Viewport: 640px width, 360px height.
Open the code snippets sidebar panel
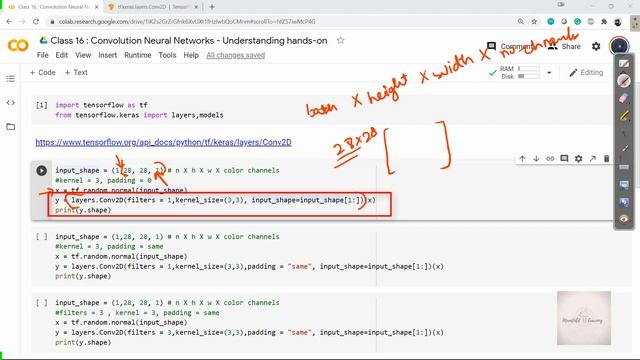[x=11, y=102]
